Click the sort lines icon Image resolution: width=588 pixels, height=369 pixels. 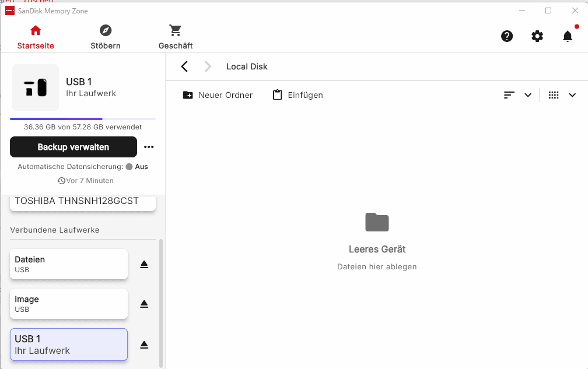point(509,95)
